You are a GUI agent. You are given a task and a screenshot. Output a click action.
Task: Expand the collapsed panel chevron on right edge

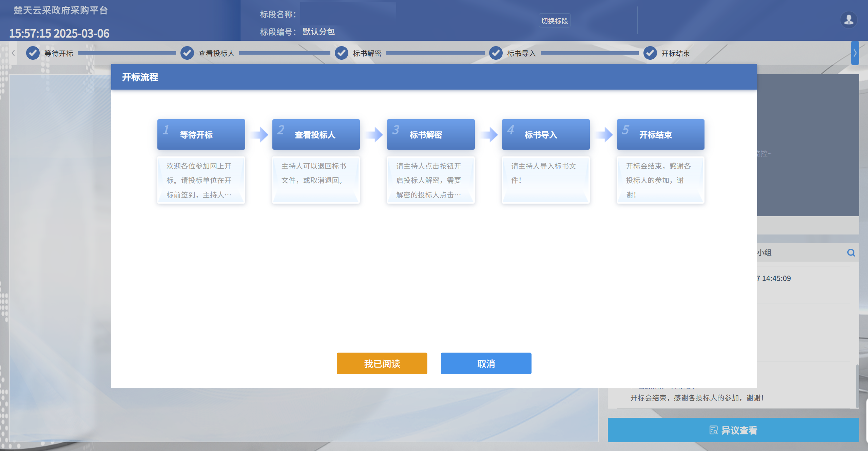click(855, 53)
